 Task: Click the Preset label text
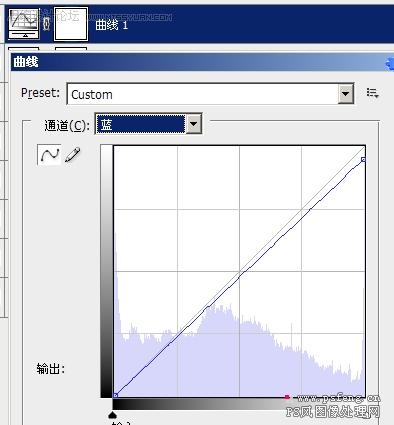pos(40,93)
